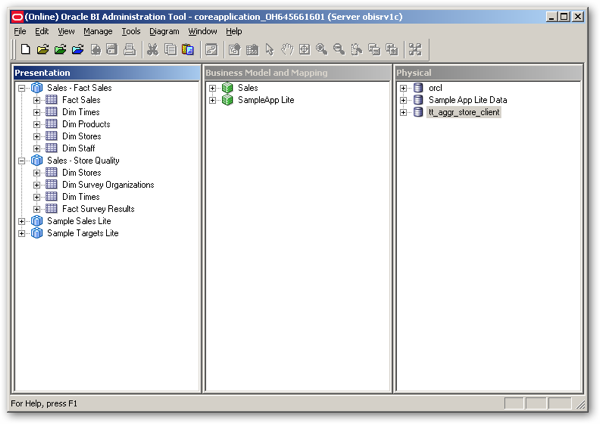Open the Diagram menu
Image resolution: width=600 pixels, height=424 pixels.
coord(164,31)
